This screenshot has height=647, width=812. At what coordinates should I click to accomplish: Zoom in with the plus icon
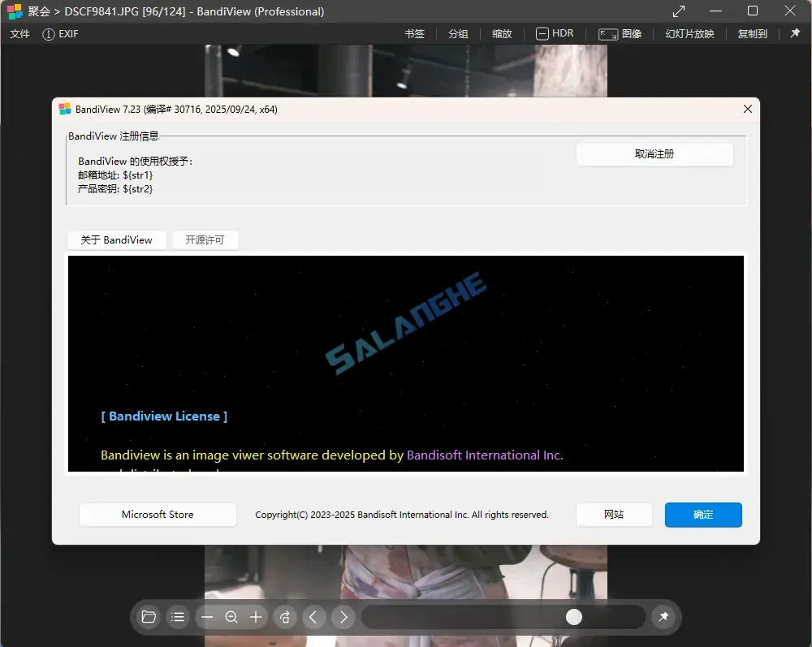(x=256, y=617)
